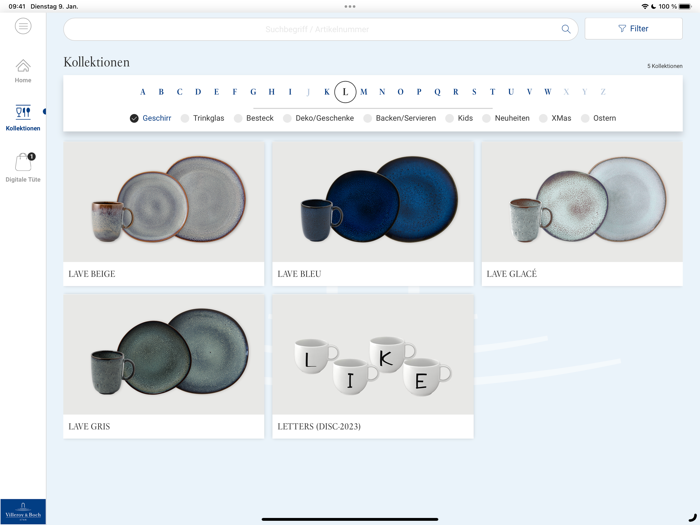
Task: Jump to letter W collections
Action: pyautogui.click(x=548, y=92)
